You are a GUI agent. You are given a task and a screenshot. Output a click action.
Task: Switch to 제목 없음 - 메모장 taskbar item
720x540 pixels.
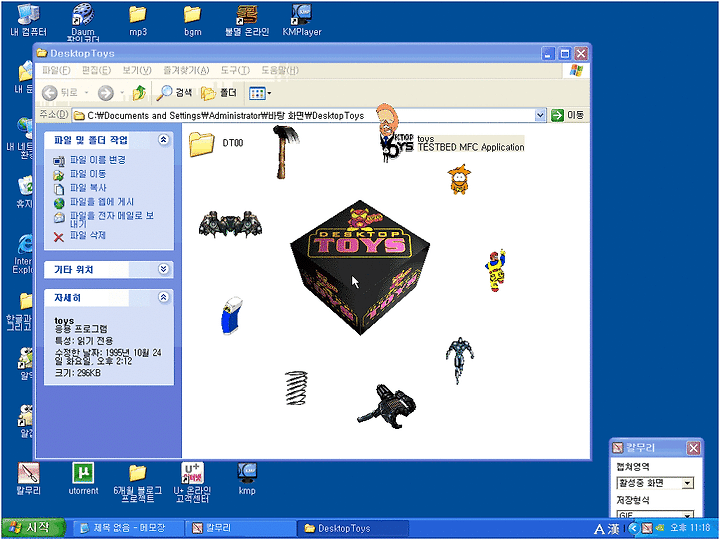click(x=129, y=528)
